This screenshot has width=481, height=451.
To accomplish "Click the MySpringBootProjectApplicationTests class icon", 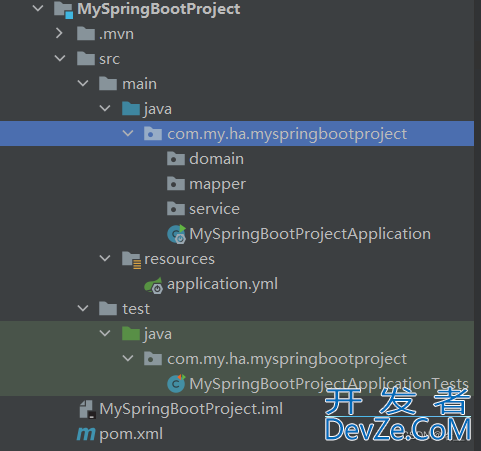I will click(176, 383).
